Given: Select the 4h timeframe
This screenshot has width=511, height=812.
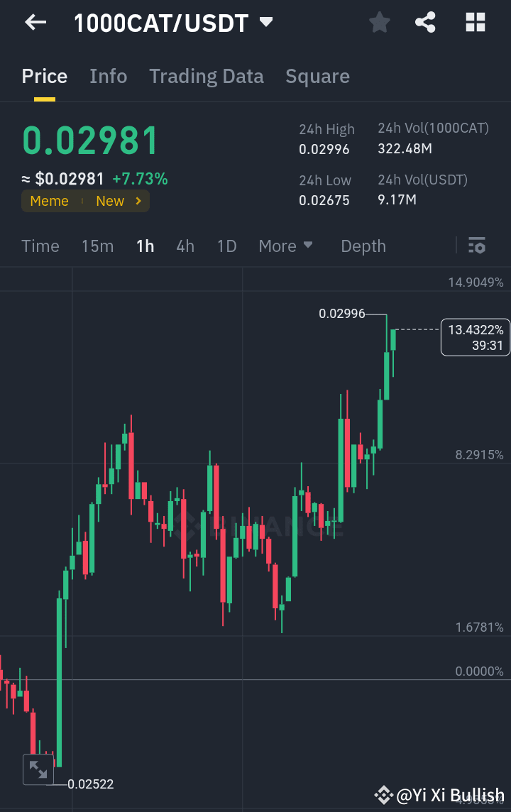Looking at the screenshot, I should click(185, 246).
